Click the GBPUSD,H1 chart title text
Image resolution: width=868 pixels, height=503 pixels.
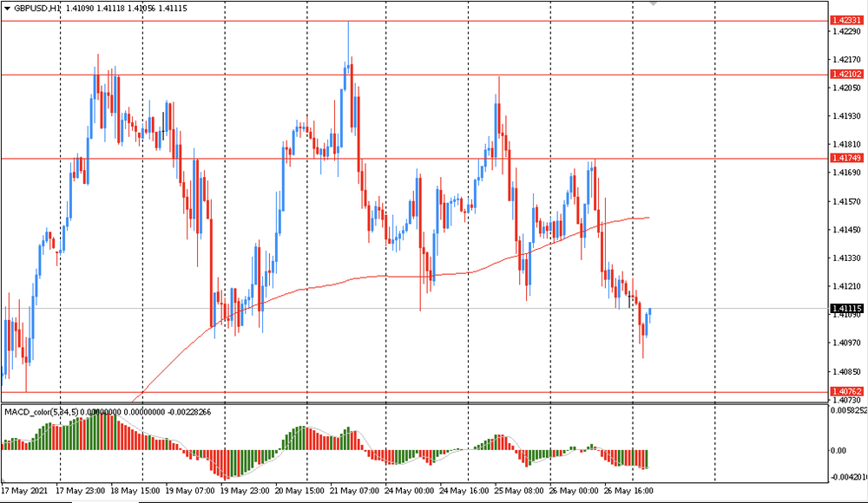(x=37, y=9)
